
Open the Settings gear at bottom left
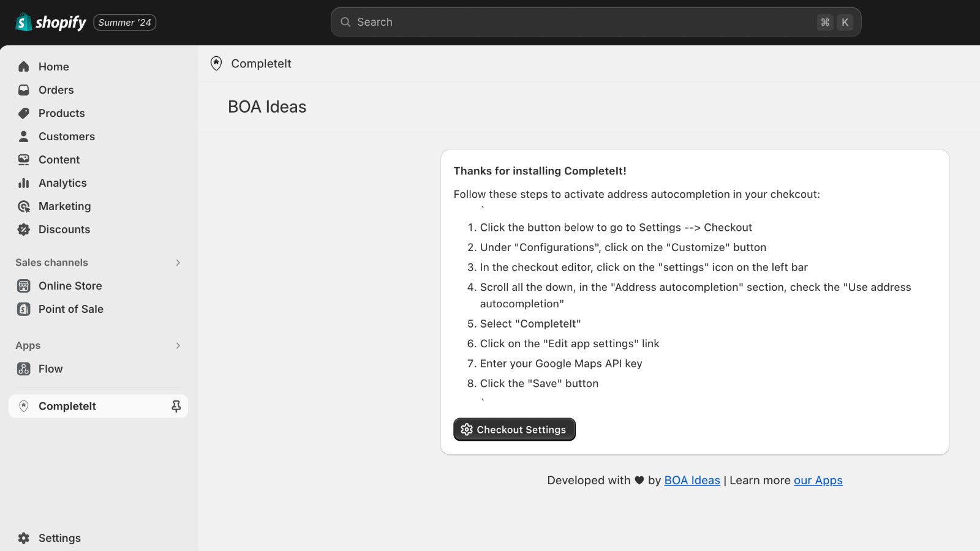[x=23, y=538]
